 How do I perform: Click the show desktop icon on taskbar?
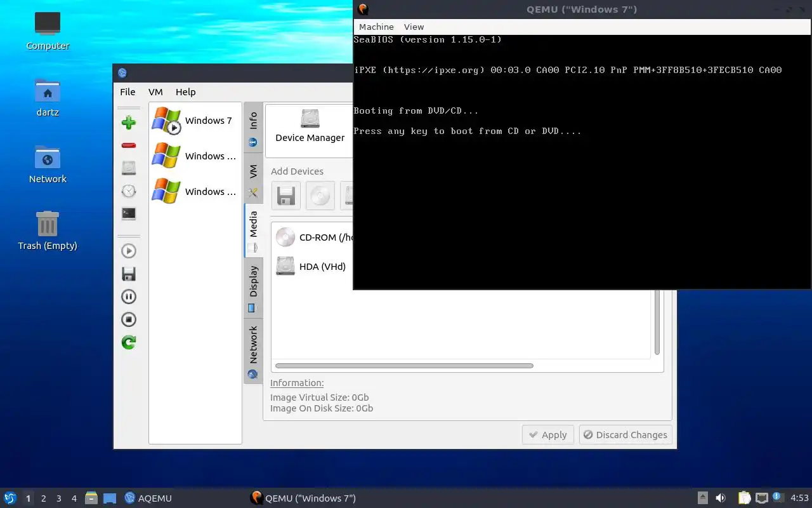click(110, 498)
